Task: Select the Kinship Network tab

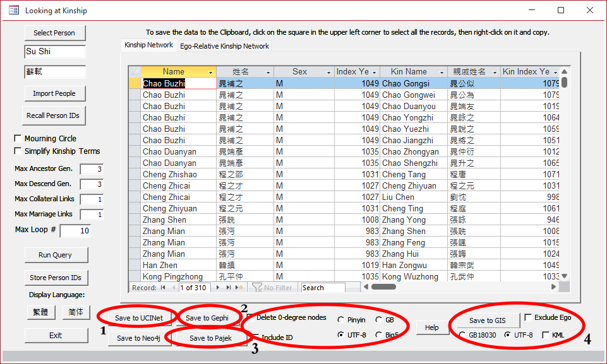Action: point(148,45)
